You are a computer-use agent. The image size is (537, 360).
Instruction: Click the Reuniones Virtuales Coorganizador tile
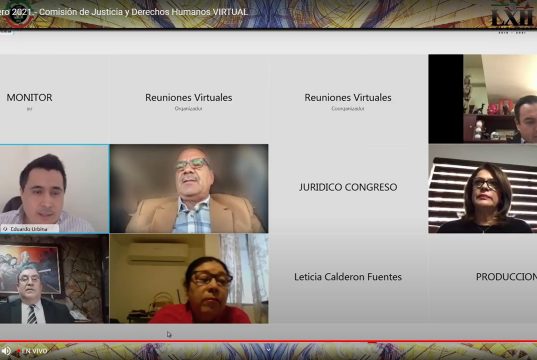tap(348, 99)
